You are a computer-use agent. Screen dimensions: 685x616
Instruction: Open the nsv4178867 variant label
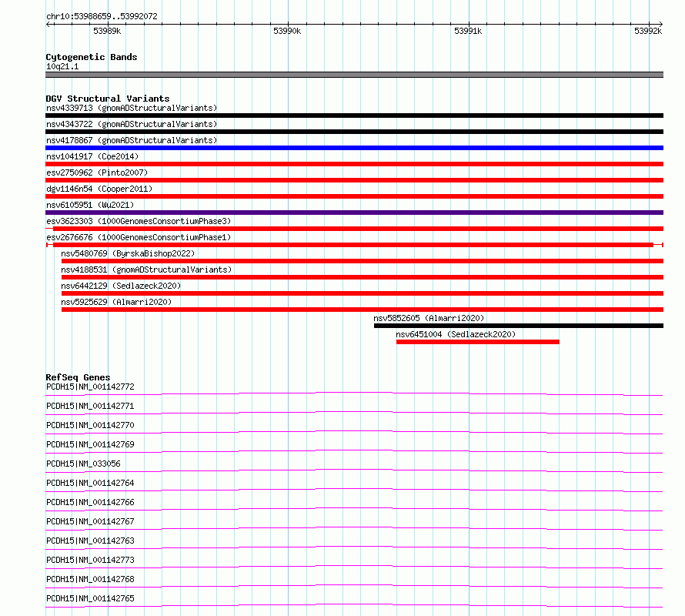[132, 140]
